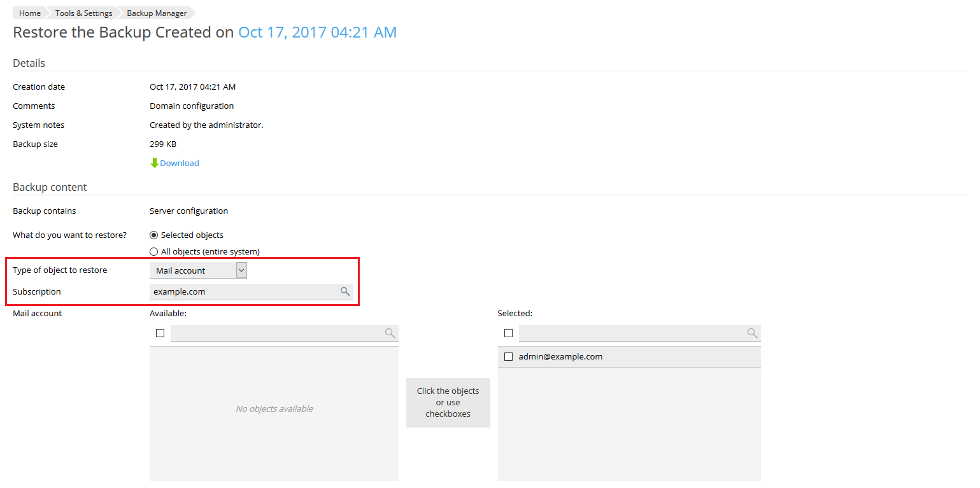Viewport: 980px width, 488px height.
Task: Click the Available list search magnifier icon
Action: point(390,333)
